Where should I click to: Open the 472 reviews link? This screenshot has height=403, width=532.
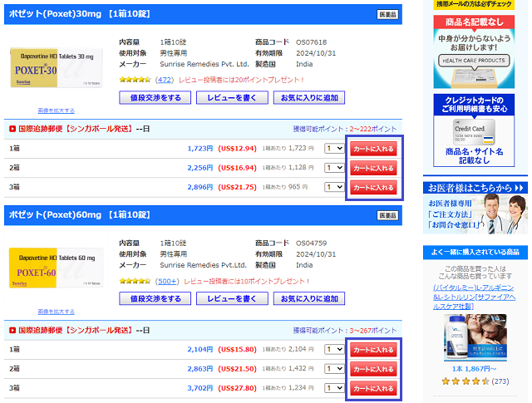(165, 80)
